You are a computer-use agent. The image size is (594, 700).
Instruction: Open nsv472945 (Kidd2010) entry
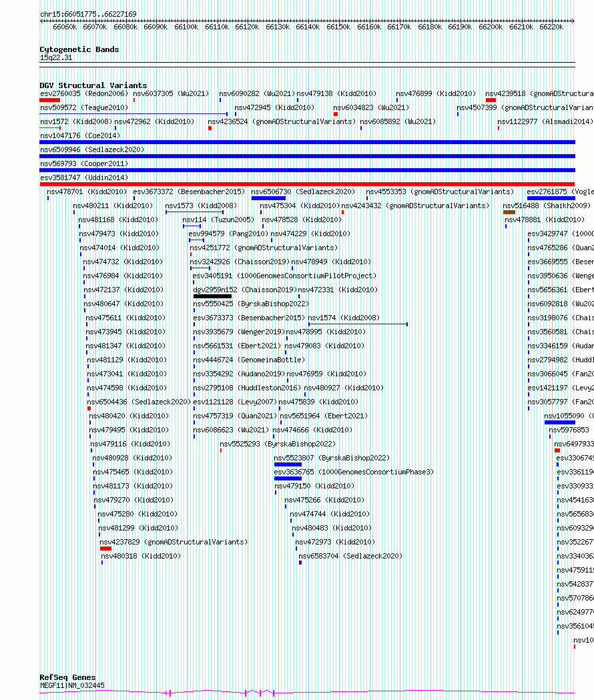(274, 107)
